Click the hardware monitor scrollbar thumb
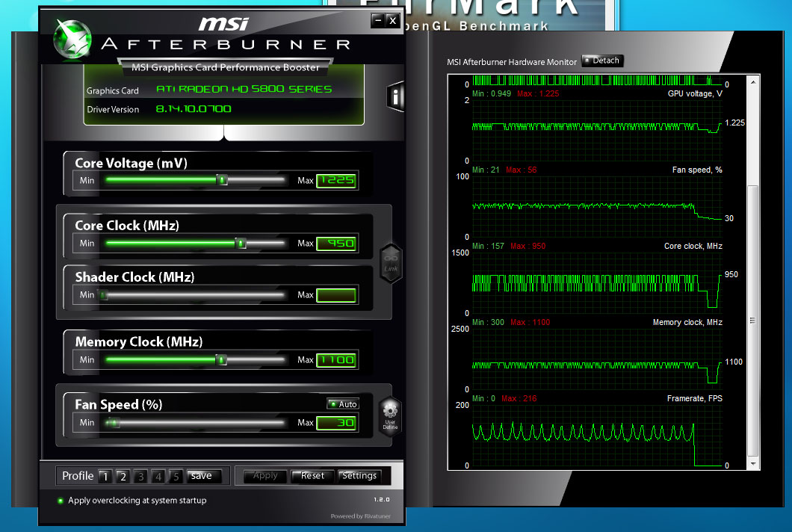 pyautogui.click(x=753, y=321)
